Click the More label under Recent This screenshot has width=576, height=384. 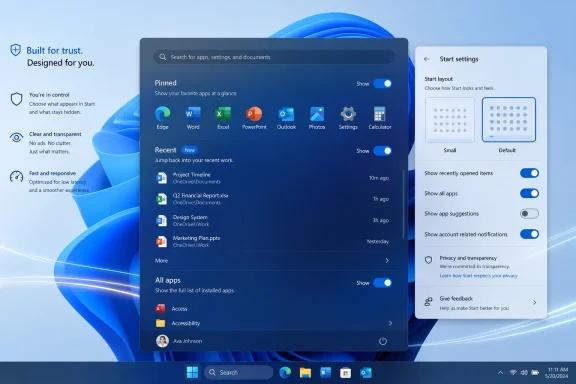click(x=161, y=261)
